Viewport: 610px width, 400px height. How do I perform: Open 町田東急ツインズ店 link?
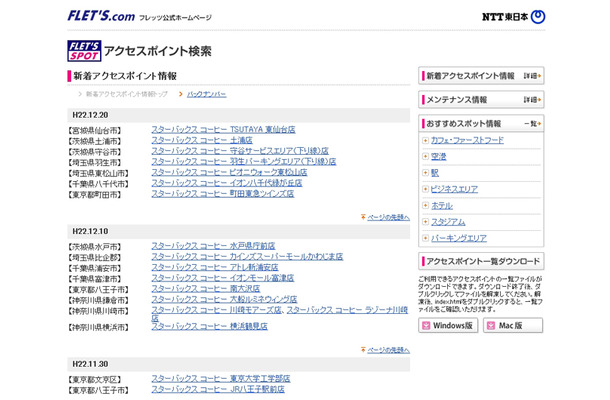223,193
